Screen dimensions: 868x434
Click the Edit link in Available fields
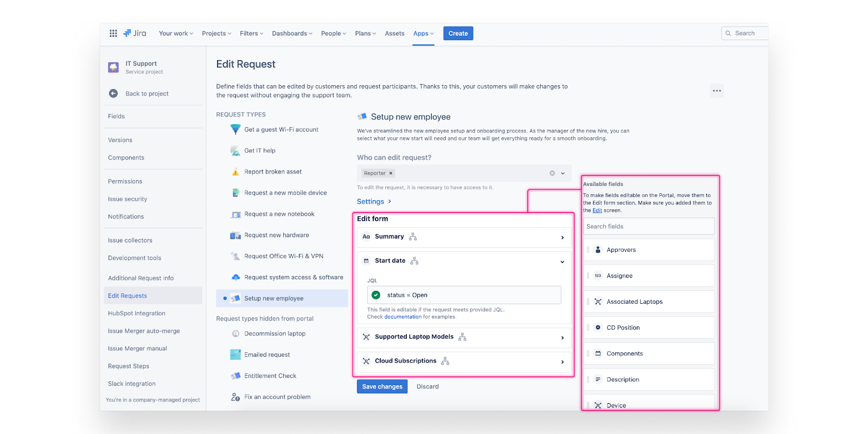tap(597, 210)
